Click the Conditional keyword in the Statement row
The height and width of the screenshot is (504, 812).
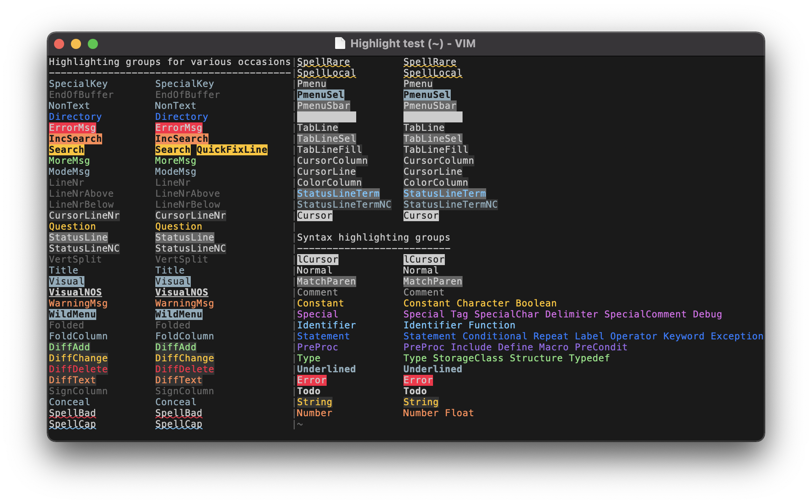495,336
